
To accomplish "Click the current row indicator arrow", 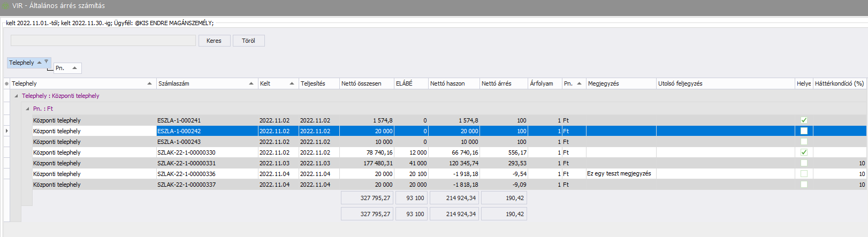I will [x=6, y=131].
